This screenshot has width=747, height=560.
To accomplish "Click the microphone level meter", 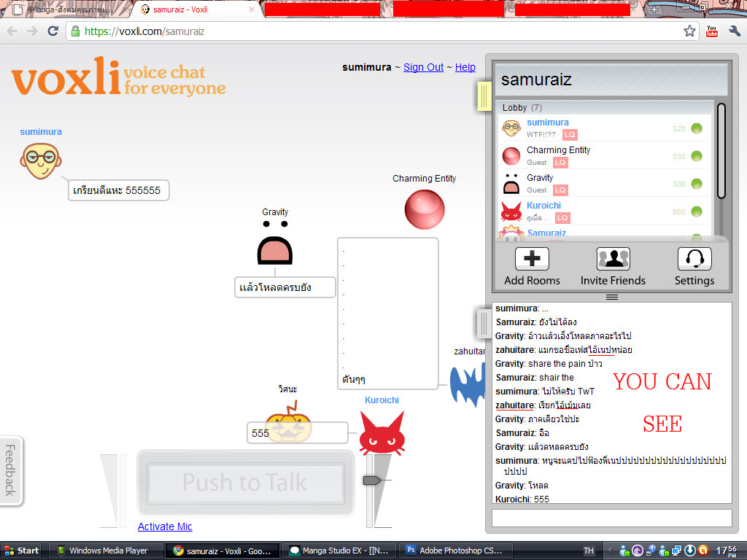I will (x=113, y=491).
